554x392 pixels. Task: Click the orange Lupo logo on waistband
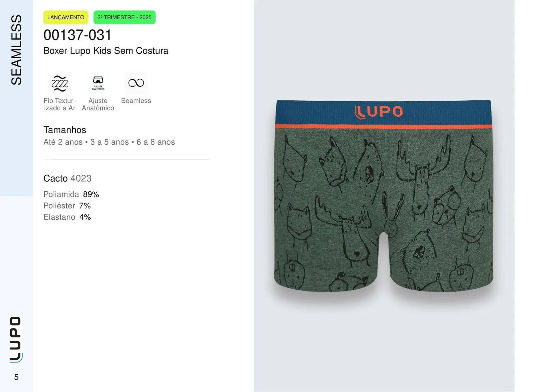(x=379, y=112)
